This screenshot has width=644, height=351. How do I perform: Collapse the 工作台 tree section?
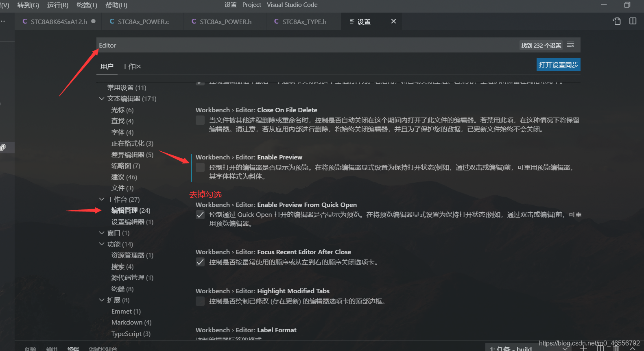(102, 199)
